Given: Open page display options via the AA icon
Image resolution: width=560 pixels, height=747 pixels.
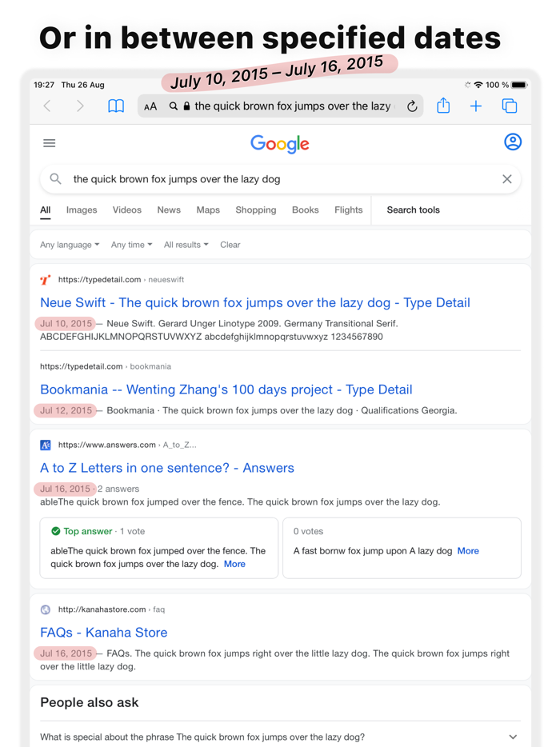Looking at the screenshot, I should click(150, 105).
